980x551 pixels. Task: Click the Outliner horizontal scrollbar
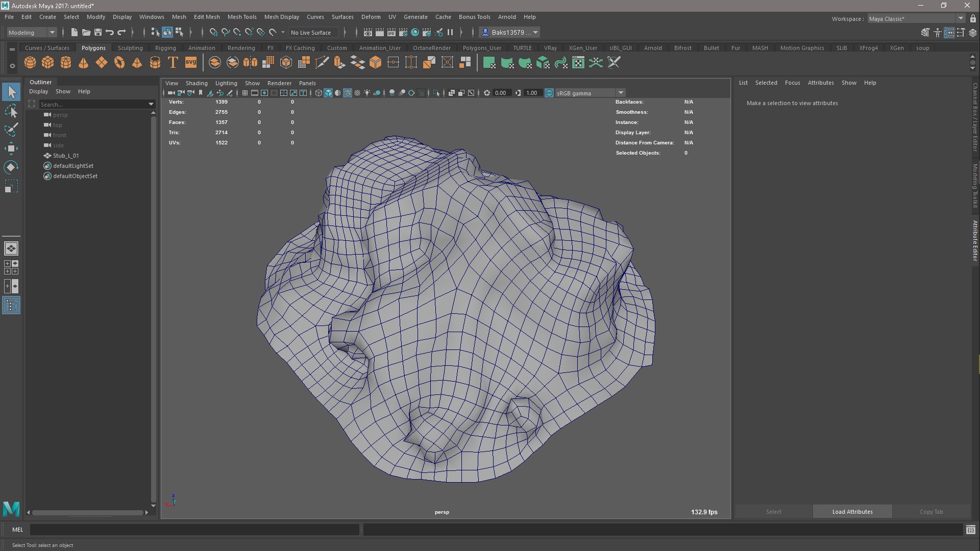click(x=87, y=513)
